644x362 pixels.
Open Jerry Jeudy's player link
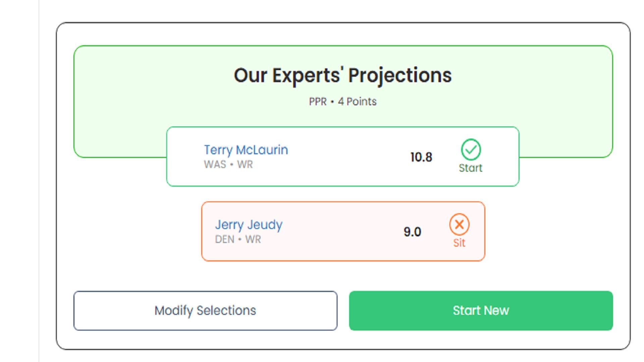[249, 225]
